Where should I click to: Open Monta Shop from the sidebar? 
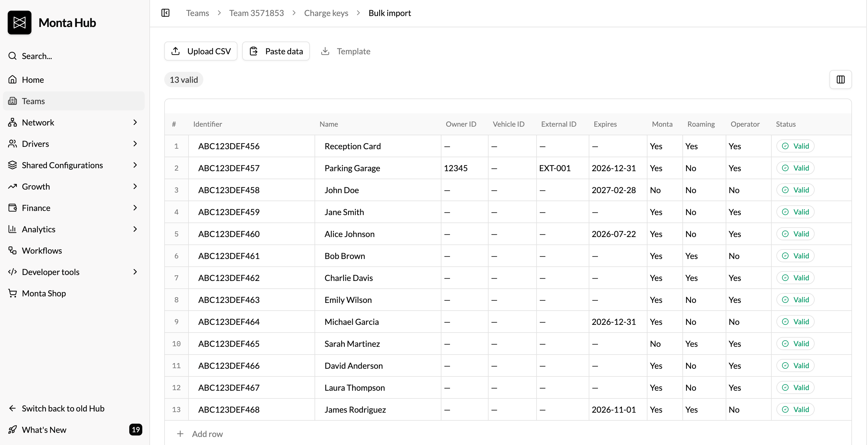(74, 293)
